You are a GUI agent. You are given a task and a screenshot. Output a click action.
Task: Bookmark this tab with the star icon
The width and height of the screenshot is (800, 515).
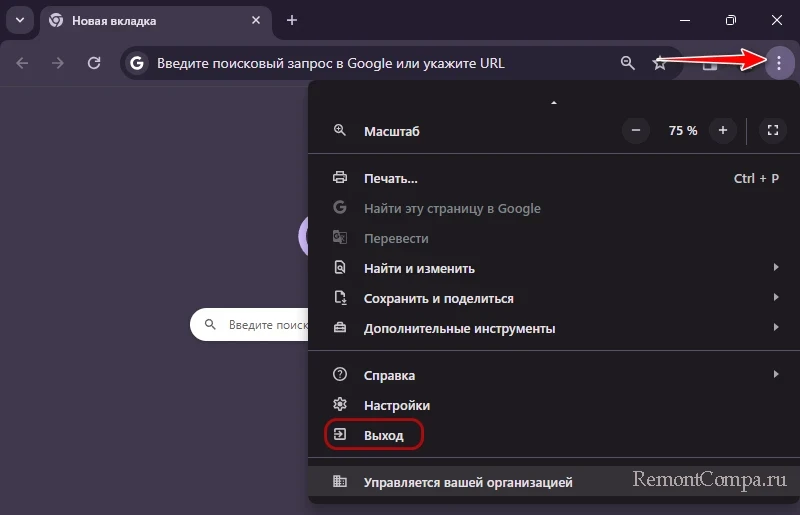[660, 63]
